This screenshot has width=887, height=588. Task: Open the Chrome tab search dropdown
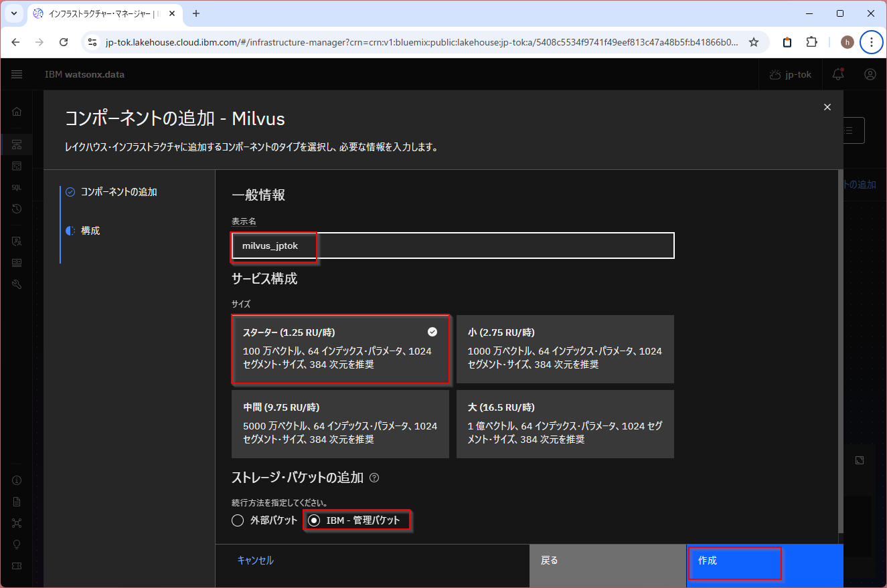(x=13, y=13)
